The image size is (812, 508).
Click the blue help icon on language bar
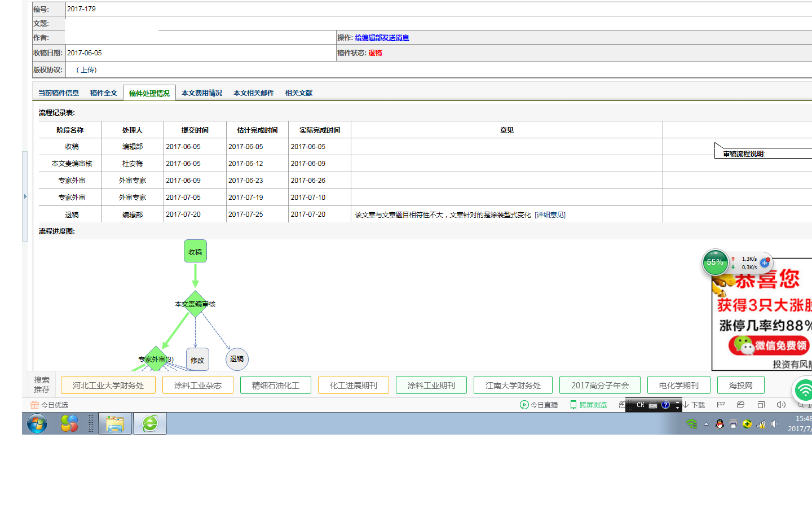(665, 405)
